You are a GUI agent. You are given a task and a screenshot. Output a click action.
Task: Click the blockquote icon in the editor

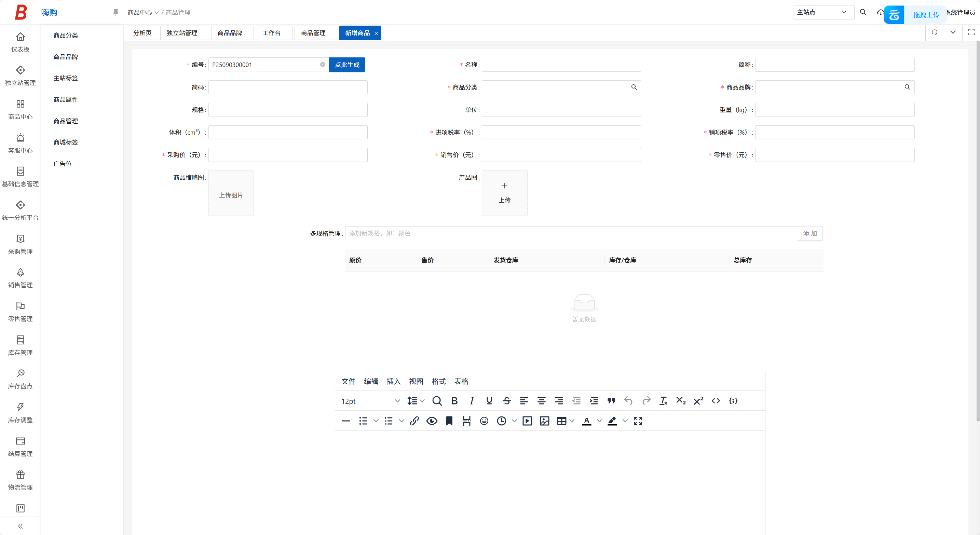(x=611, y=401)
